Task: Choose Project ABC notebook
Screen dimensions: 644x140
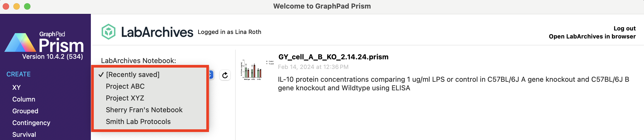Action: [125, 86]
